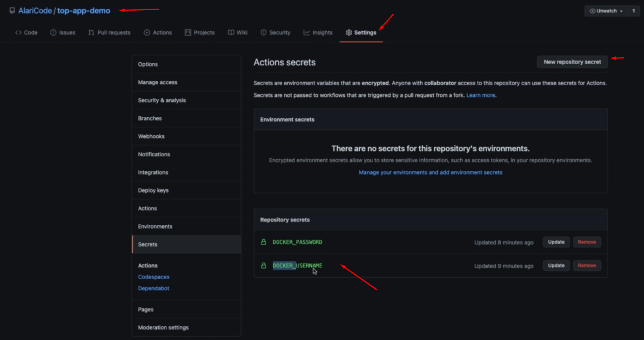644x340 pixels.
Task: Open Pages settings
Action: [x=186, y=309]
